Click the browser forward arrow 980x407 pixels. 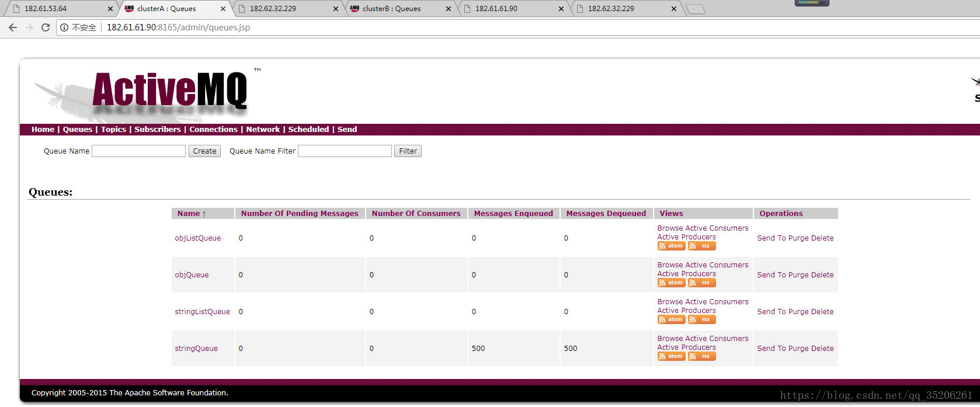coord(29,27)
